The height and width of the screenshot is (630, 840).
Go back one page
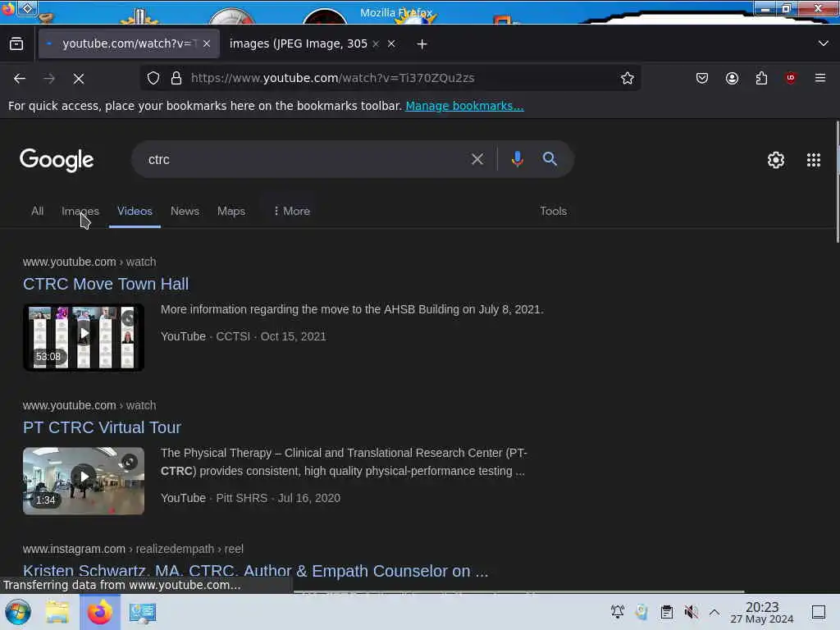pos(20,79)
